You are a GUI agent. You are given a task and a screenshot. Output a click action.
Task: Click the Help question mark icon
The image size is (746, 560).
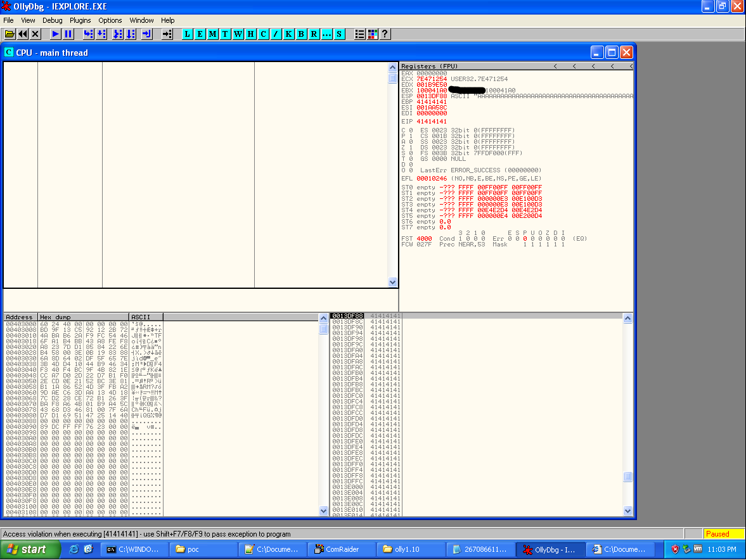pos(385,34)
